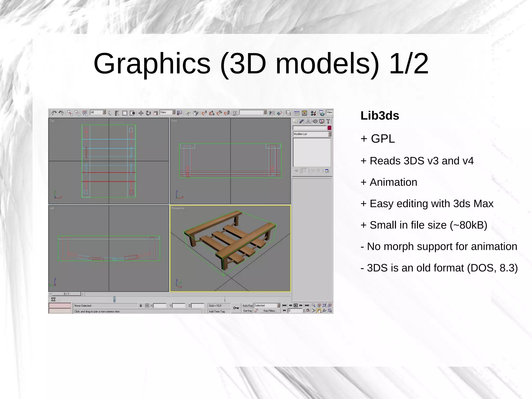The width and height of the screenshot is (532, 399).
Task: Open Schematic View from the toolbar
Action: tap(304, 113)
